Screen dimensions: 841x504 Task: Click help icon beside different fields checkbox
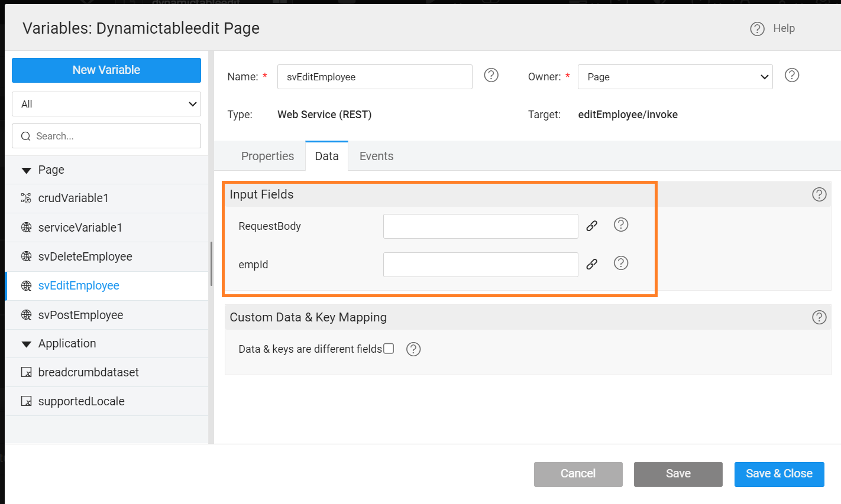[413, 349]
